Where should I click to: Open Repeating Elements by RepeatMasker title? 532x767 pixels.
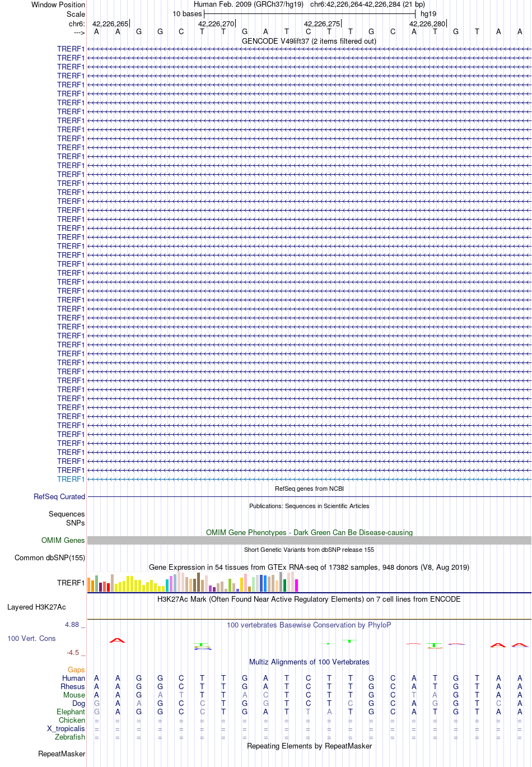coord(309,746)
